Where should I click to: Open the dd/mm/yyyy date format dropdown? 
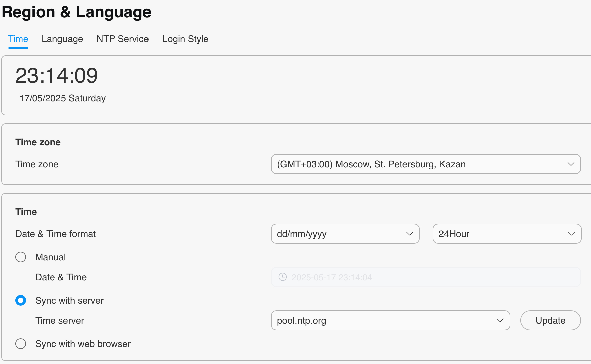tap(345, 234)
